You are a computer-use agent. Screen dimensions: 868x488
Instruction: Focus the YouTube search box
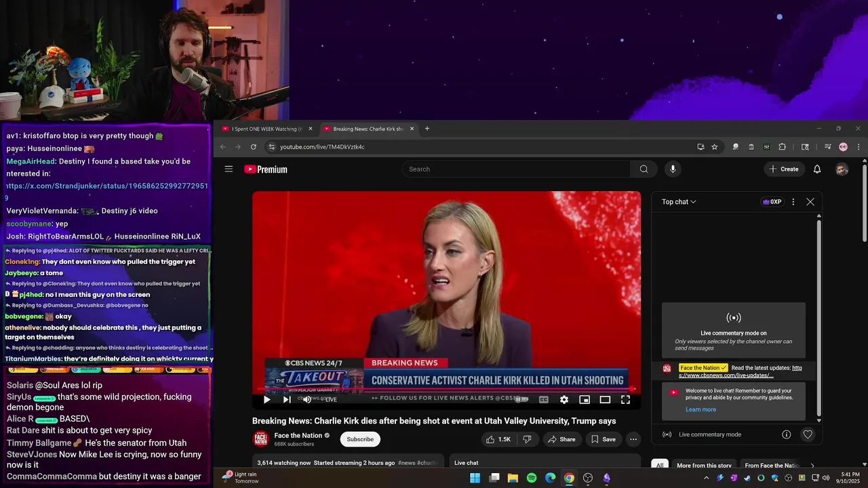coord(517,169)
